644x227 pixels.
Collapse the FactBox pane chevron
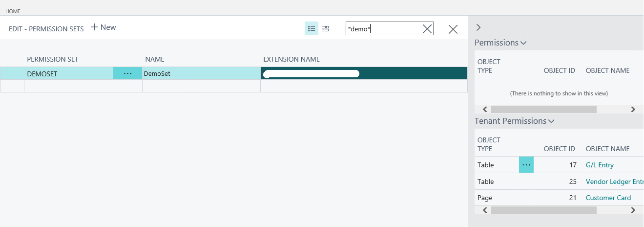(478, 27)
